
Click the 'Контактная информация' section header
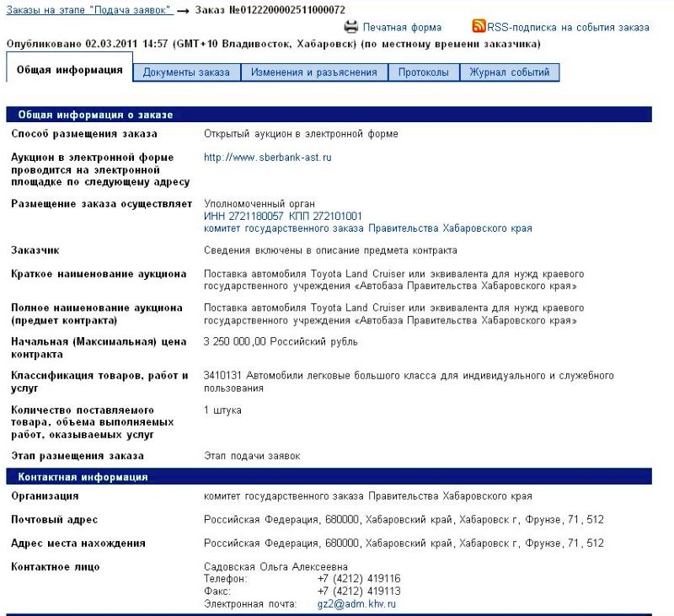(x=83, y=477)
